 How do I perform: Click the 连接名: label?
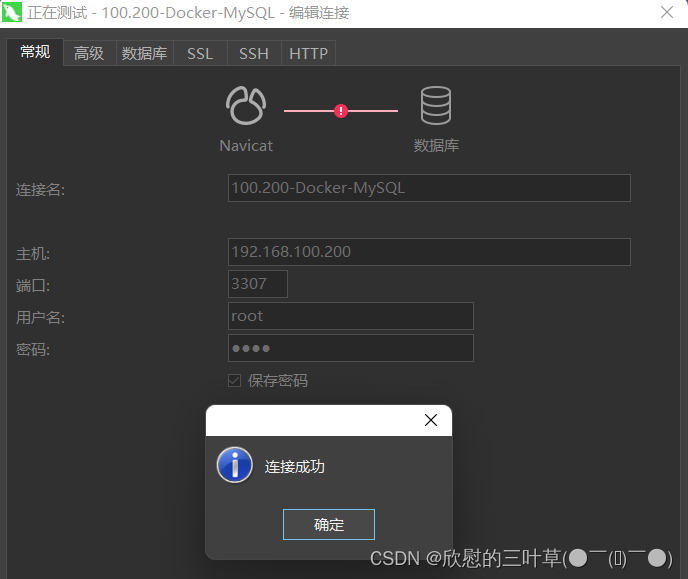click(40, 190)
